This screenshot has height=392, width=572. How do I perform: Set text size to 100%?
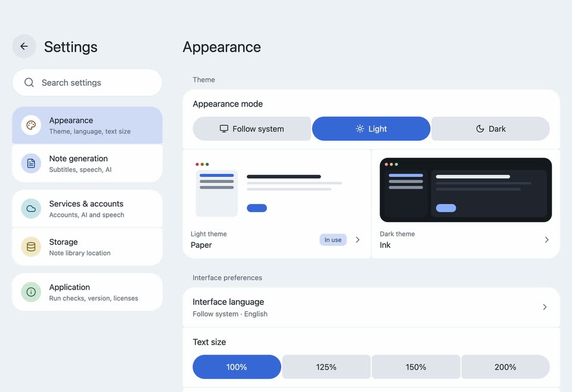tap(237, 367)
